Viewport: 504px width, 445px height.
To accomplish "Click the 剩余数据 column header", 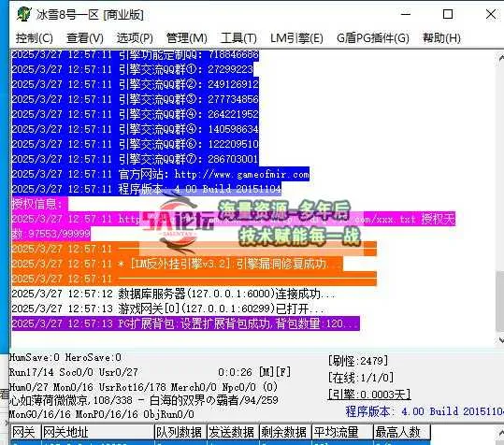I will point(284,432).
